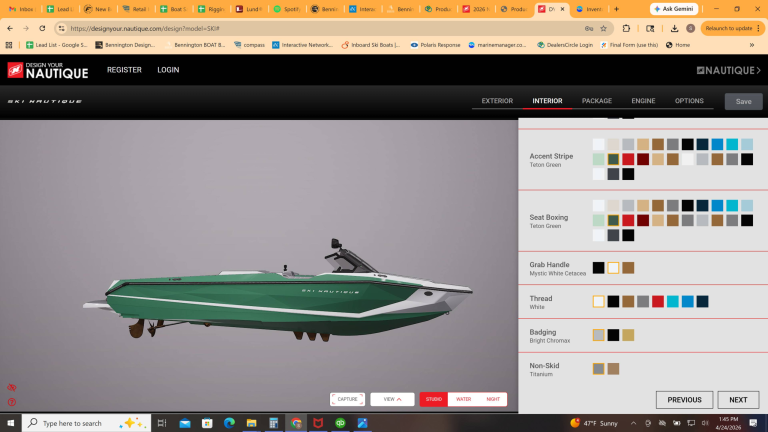The width and height of the screenshot is (768, 432).
Task: Switch the scene to Night mode
Action: tap(492, 399)
